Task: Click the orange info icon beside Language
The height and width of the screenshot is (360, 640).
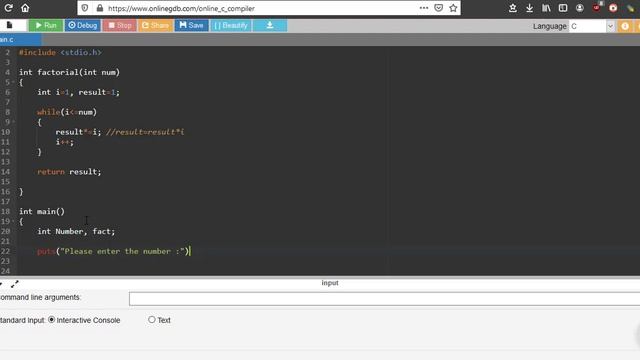Action: (x=625, y=26)
